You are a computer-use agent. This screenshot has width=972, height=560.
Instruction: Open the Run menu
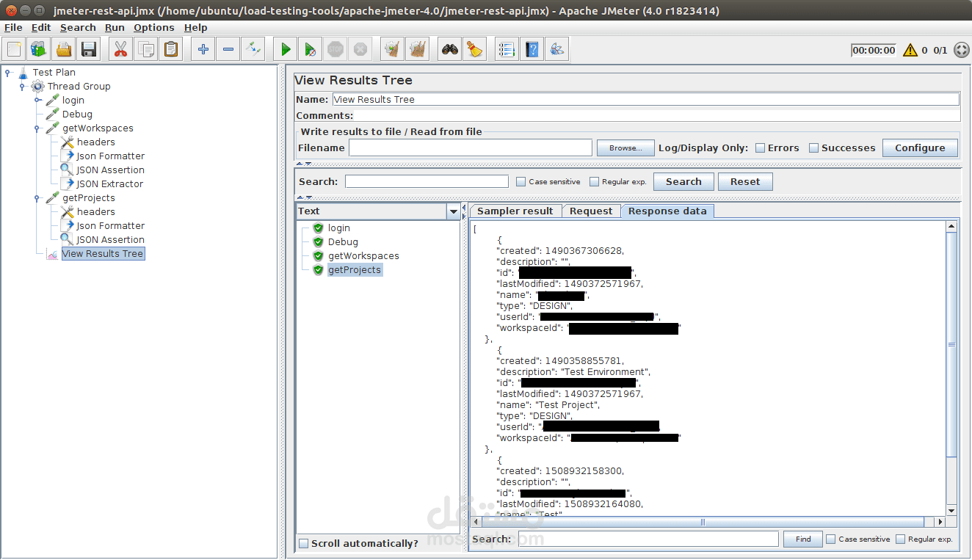(x=115, y=27)
